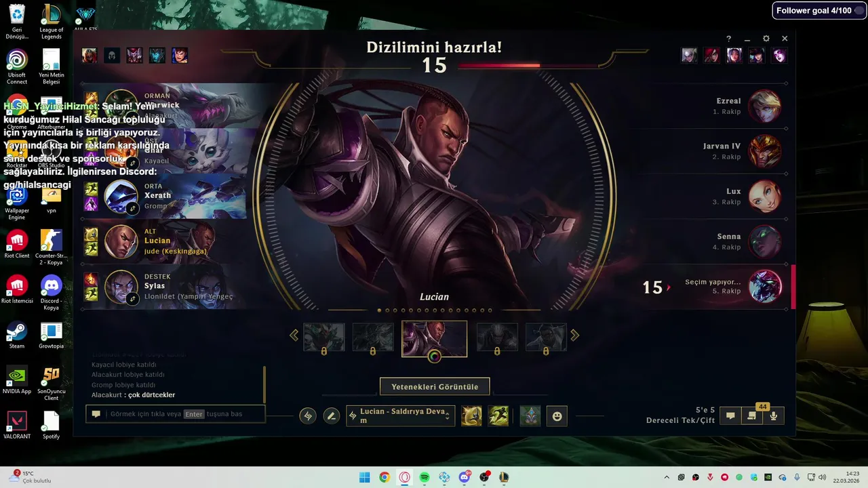Click Lux enemy portrait
This screenshot has width=868, height=488.
click(x=765, y=197)
